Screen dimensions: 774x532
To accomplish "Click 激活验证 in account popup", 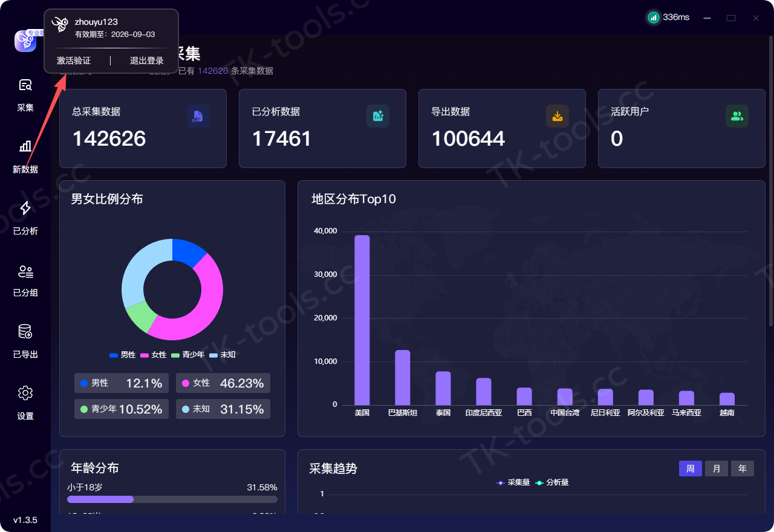I will pos(74,60).
